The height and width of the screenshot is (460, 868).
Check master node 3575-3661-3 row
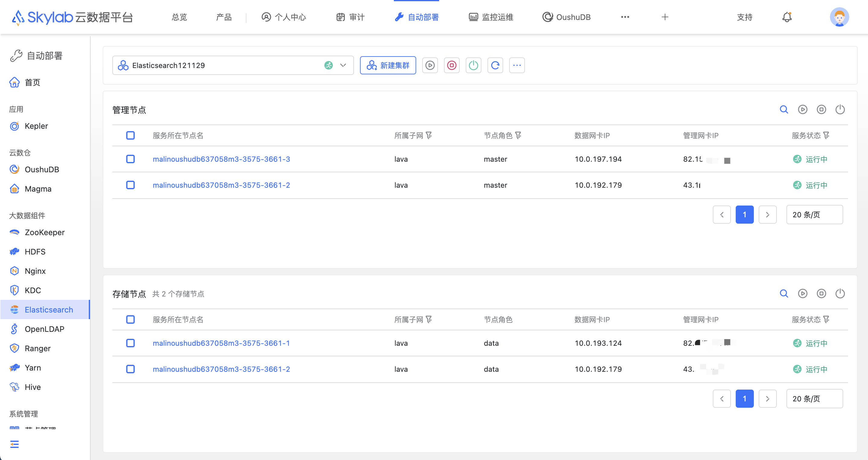click(x=130, y=159)
